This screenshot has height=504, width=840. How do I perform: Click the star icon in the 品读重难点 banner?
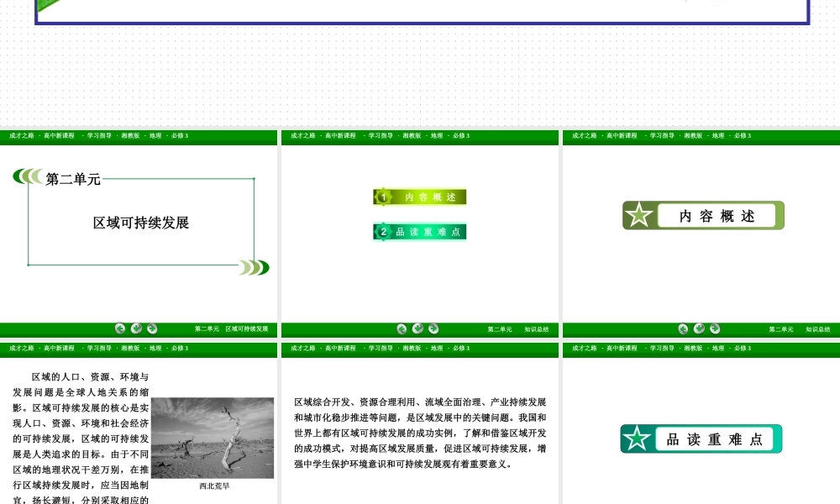pos(638,438)
